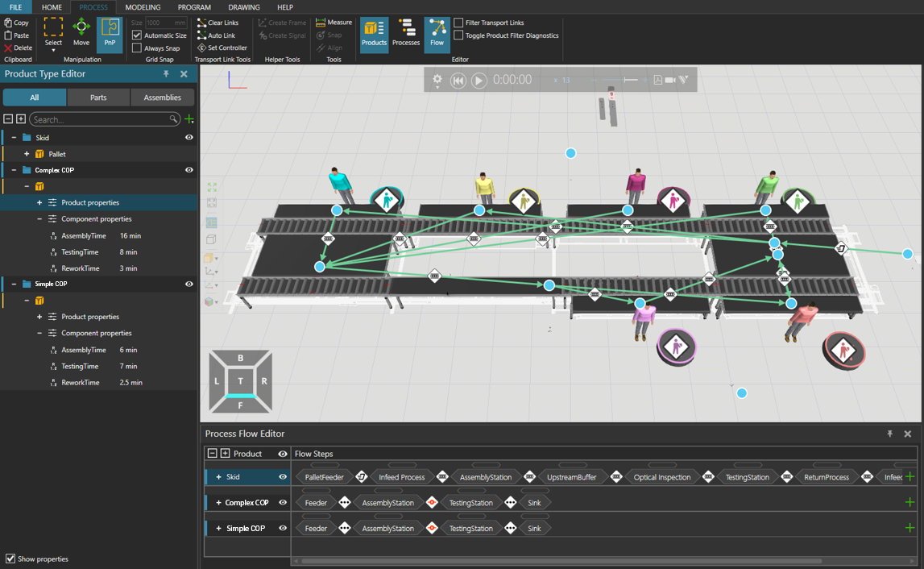Expand Simple COP Product properties

39,317
